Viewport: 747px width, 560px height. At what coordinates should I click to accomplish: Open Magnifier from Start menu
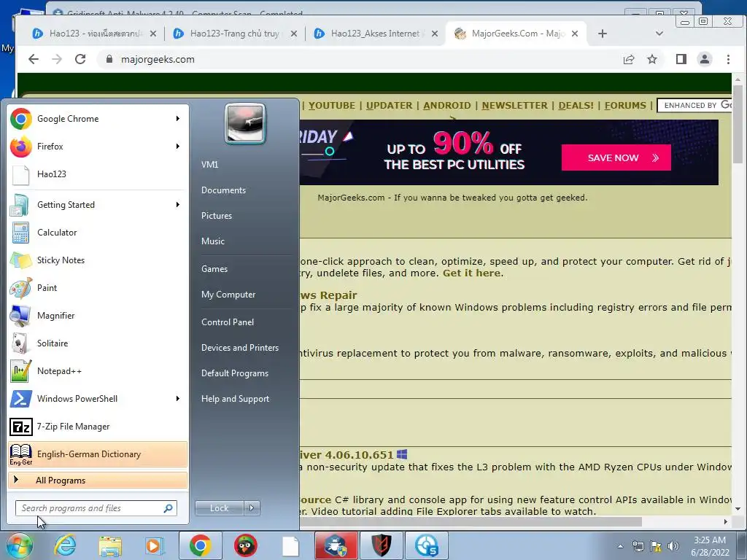click(97, 315)
